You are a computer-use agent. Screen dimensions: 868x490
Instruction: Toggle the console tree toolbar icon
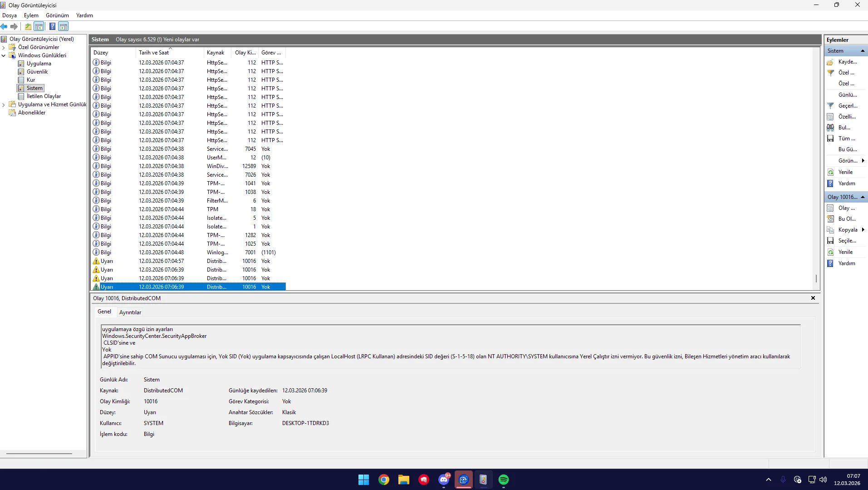coord(39,27)
